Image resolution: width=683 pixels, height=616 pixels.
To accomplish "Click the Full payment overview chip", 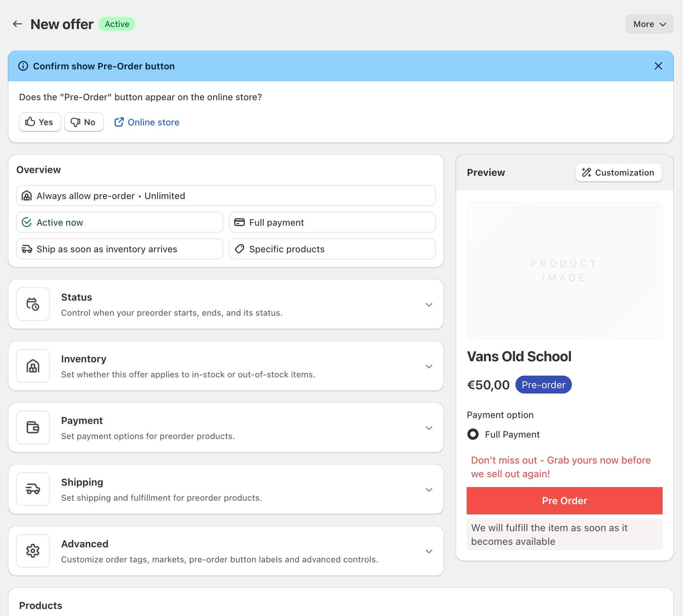I will (x=332, y=222).
